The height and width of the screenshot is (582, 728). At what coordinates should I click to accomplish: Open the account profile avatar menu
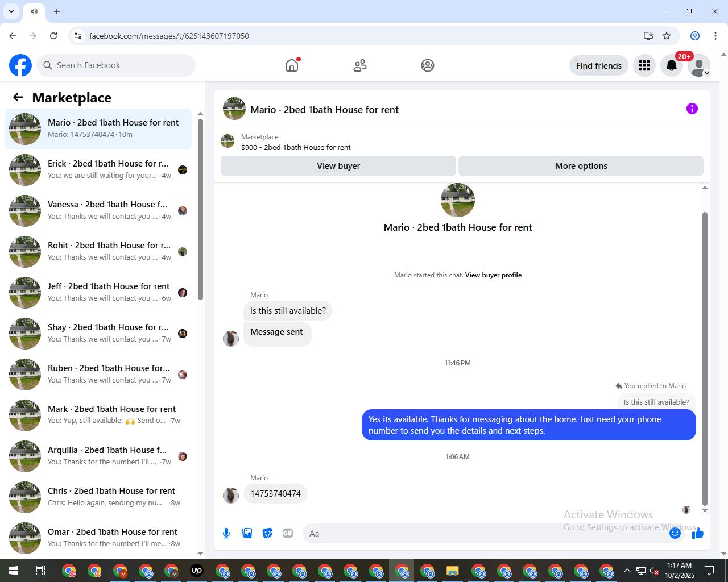coord(699,65)
